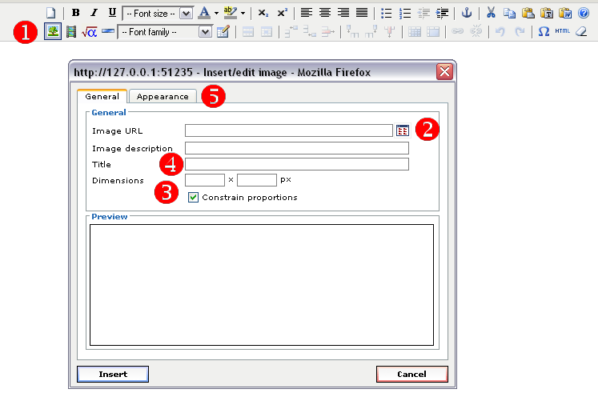Justify text fully
The image size is (598, 393).
tap(362, 13)
